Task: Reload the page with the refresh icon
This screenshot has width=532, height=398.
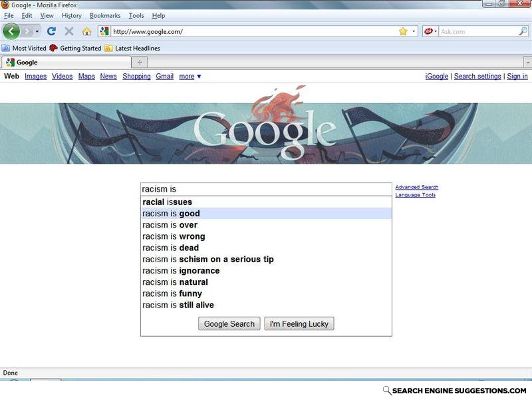Action: coord(51,31)
